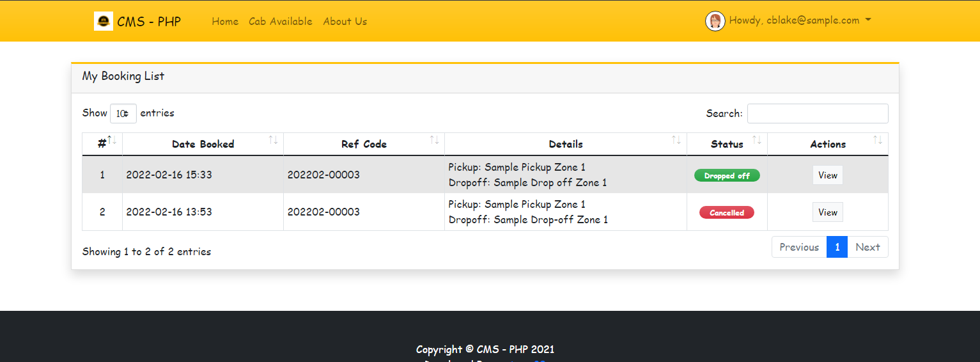Open Cab Available page

pos(281,21)
